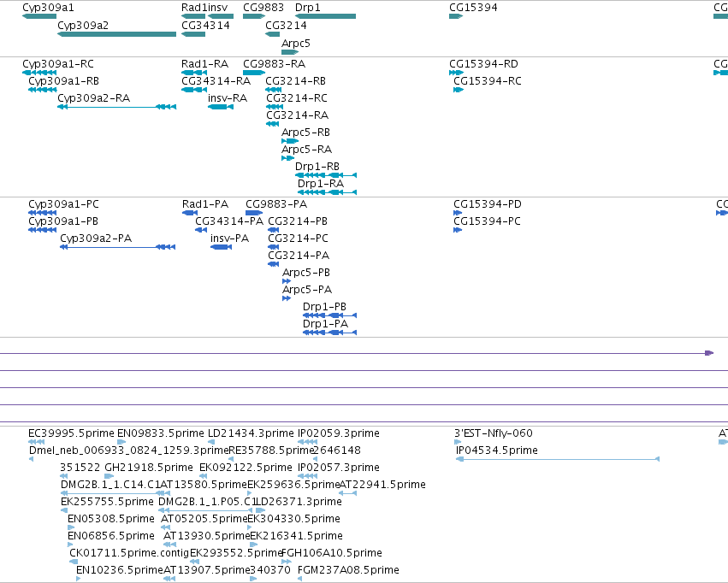
Task: Click the Cyp309a2 gene bar
Action: pyautogui.click(x=116, y=34)
